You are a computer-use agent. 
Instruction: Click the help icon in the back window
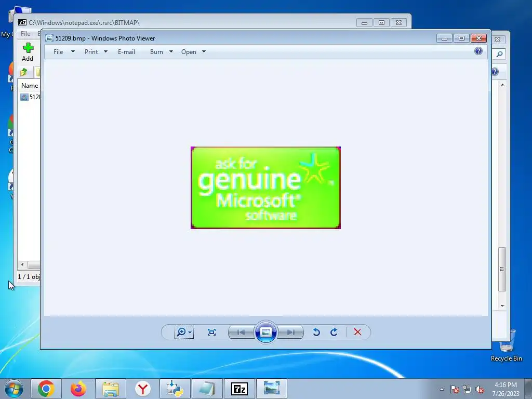click(495, 72)
